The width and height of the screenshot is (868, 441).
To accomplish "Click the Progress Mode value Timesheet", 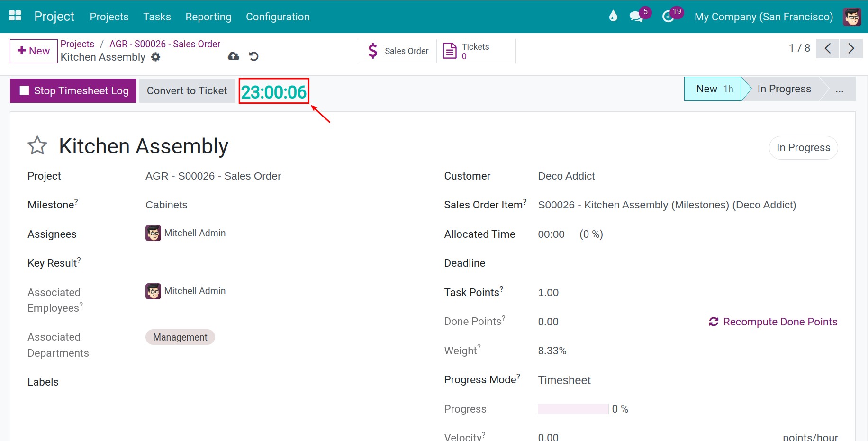I will [564, 380].
